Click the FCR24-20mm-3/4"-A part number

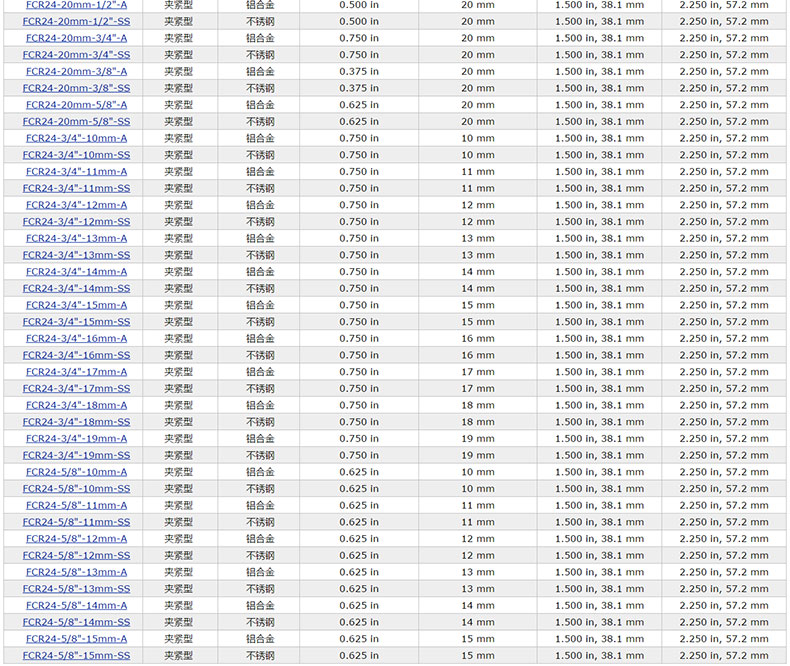pyautogui.click(x=76, y=38)
